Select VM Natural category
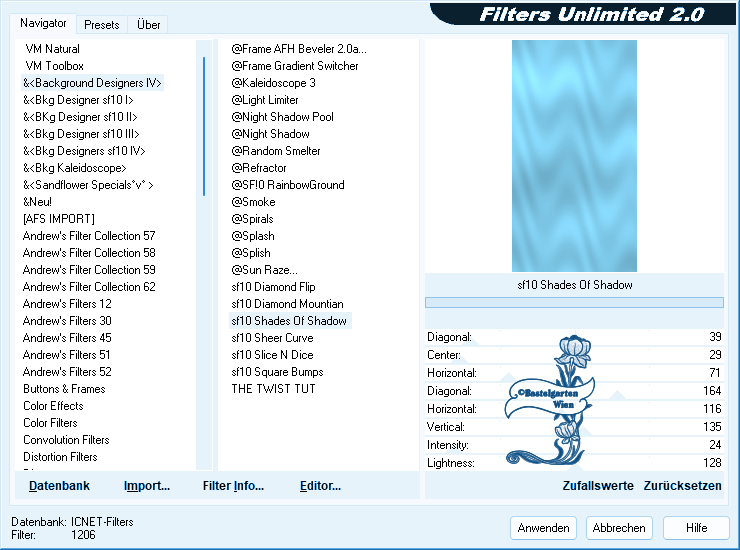This screenshot has width=740, height=550. click(52, 49)
